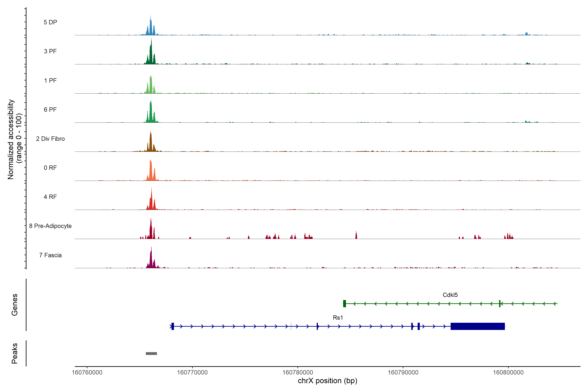
Task: Select the 0 RF track label
Action: pos(50,168)
